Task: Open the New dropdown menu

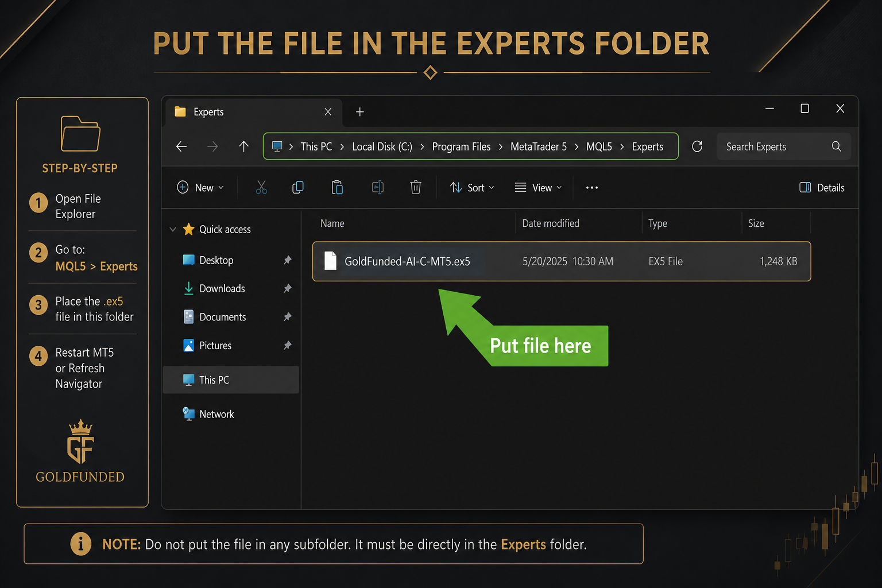Action: [x=200, y=188]
